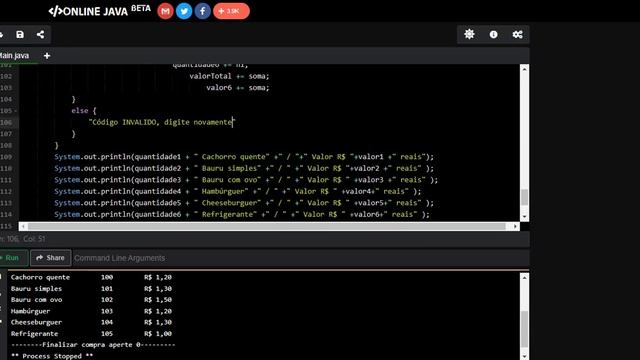This screenshot has height=360, width=640.
Task: Click output row "Bauru simples 101"
Action: tap(91, 289)
